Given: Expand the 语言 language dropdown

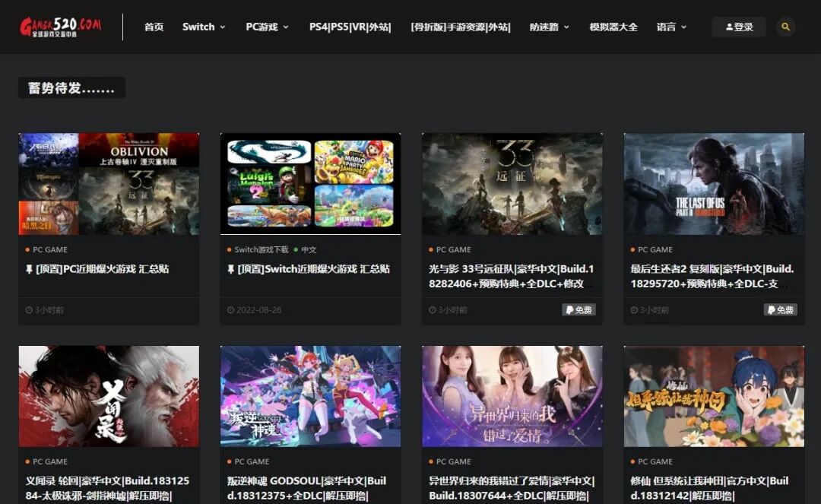Looking at the screenshot, I should tap(671, 27).
